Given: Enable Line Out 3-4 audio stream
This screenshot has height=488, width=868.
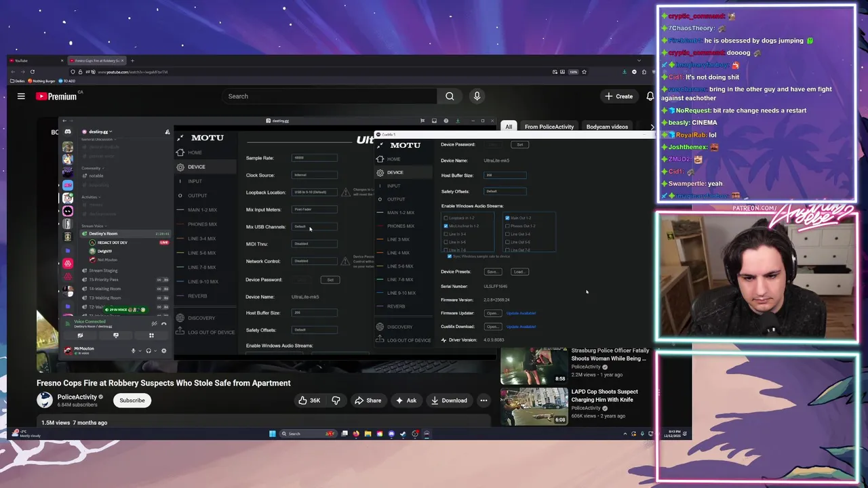Looking at the screenshot, I should pos(507,234).
